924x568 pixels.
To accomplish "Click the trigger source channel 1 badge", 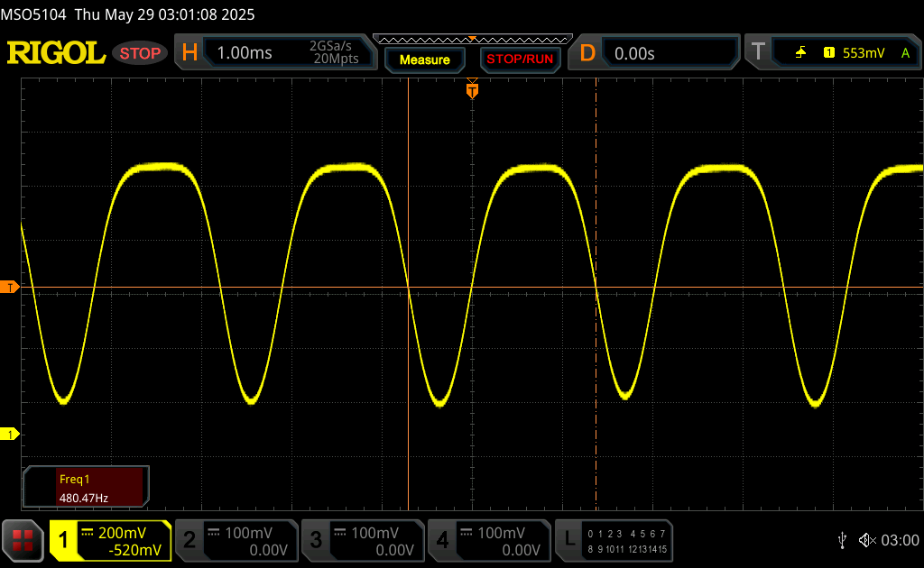I will point(829,53).
